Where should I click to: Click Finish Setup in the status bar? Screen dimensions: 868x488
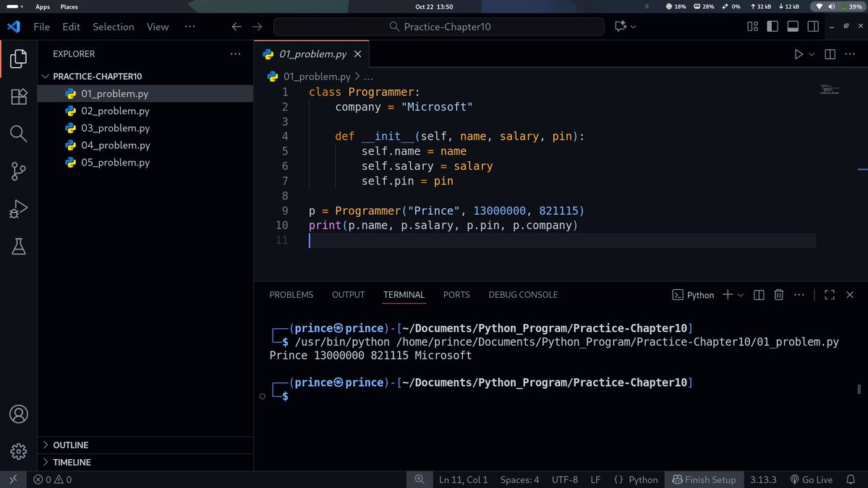704,479
